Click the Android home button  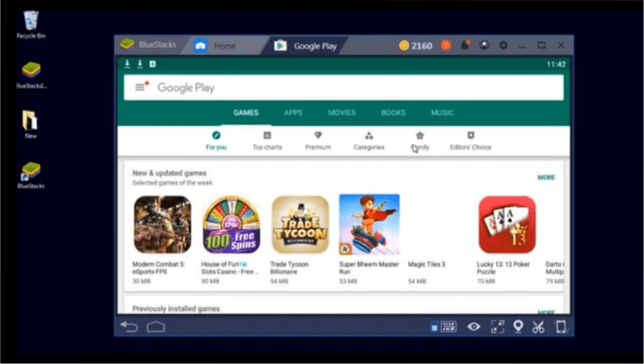(156, 327)
